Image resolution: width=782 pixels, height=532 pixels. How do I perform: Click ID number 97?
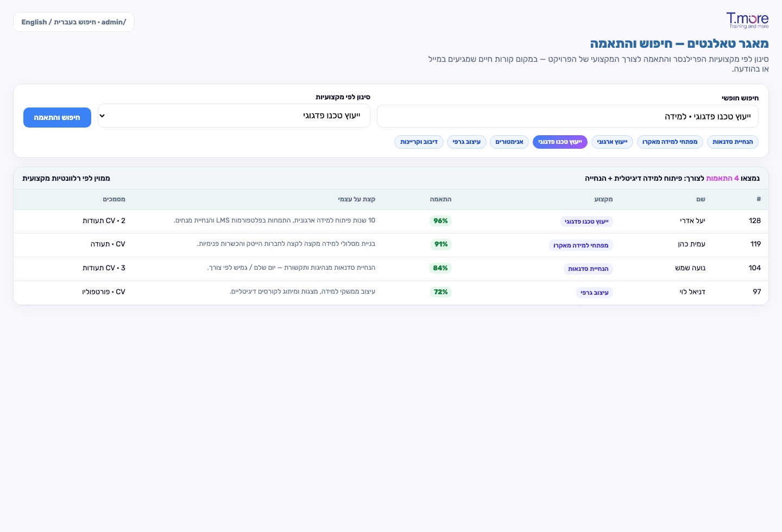[757, 292]
